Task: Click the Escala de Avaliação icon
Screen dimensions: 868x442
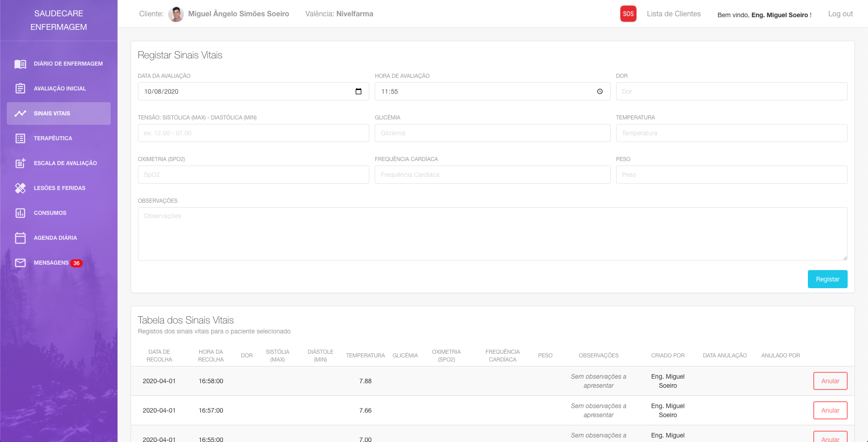Action: tap(20, 163)
